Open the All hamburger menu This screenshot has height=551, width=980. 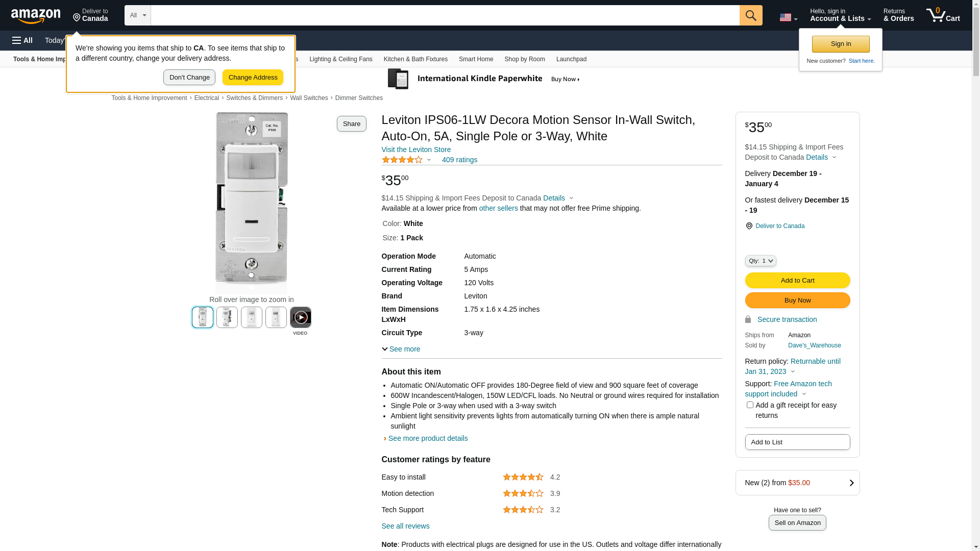pos(22,40)
